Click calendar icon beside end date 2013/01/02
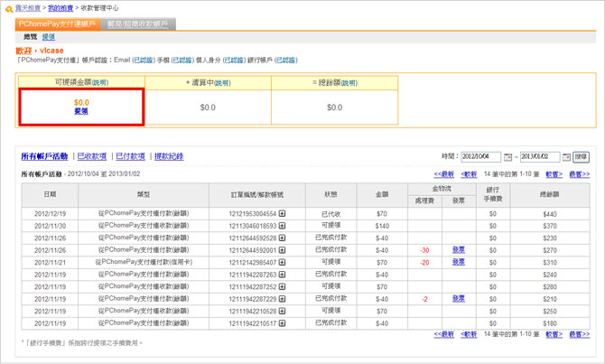 click(565, 157)
